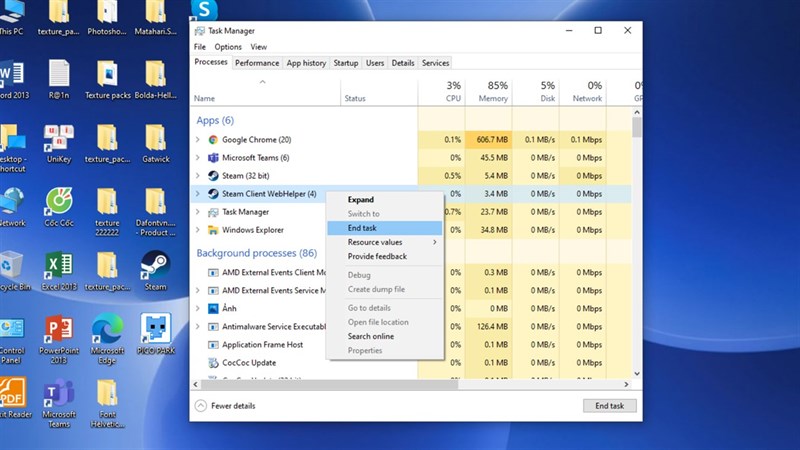Select the Font Helvetic folder icon
The height and width of the screenshot is (450, 800).
107,403
